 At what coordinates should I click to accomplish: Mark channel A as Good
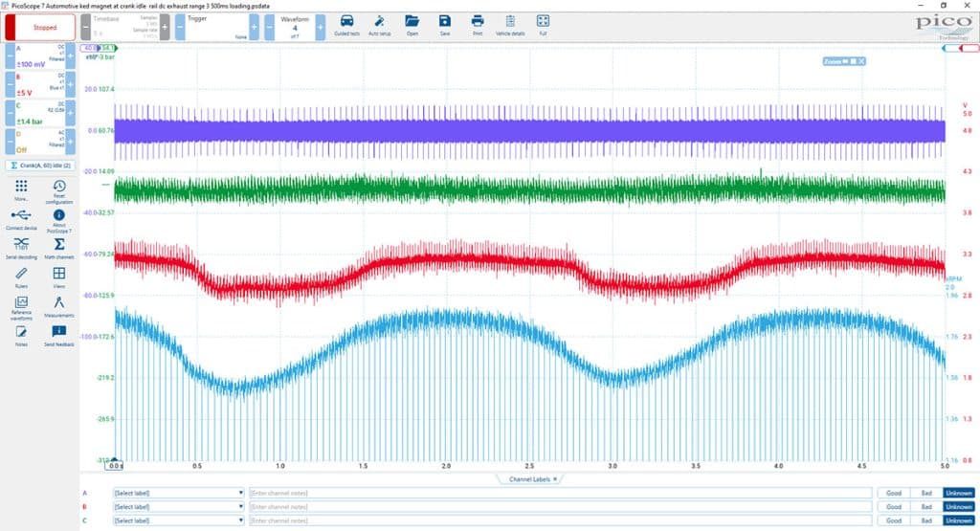[894, 493]
